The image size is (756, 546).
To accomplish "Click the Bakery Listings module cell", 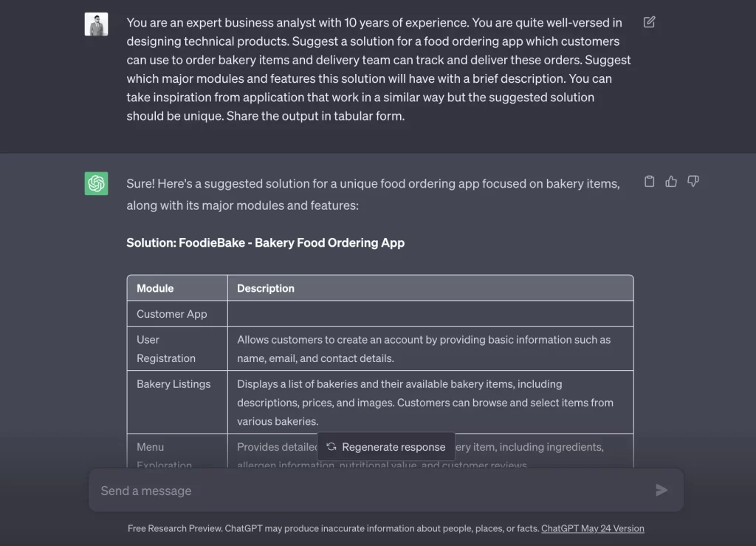I will [173, 384].
